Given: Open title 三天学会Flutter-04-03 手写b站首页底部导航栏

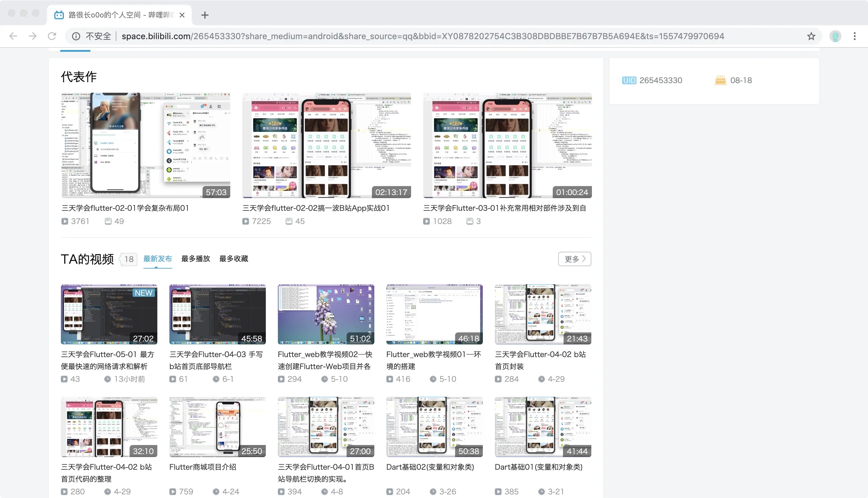Looking at the screenshot, I should [x=216, y=360].
